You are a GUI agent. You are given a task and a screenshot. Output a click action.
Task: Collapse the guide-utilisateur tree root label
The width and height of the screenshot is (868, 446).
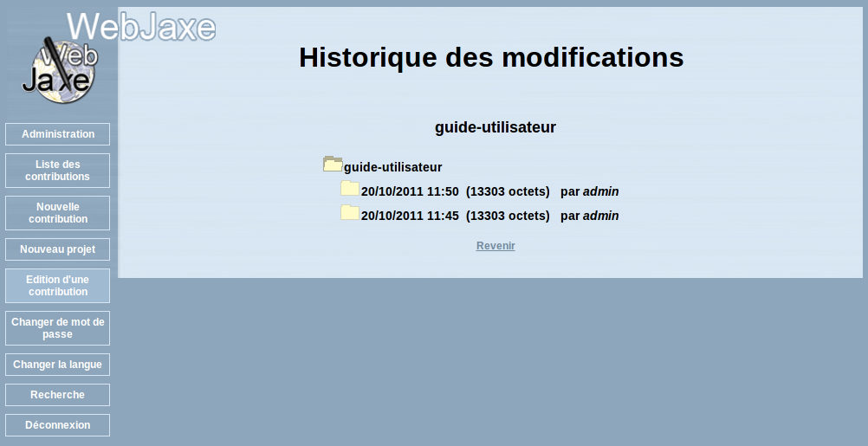coord(392,167)
